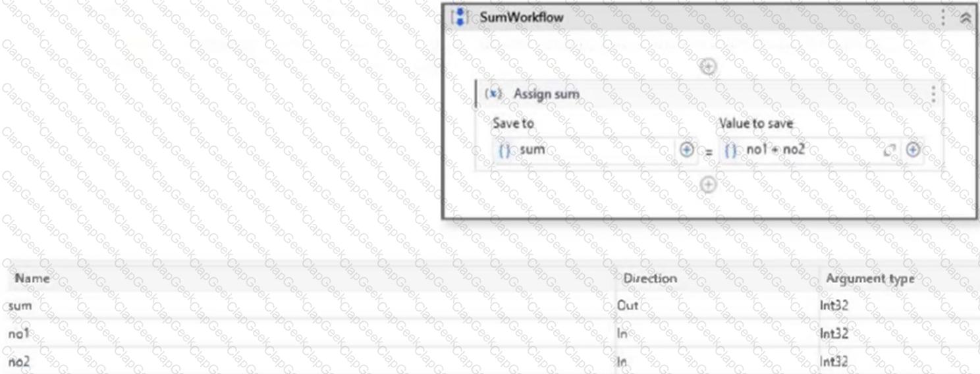Open expression editor for Value to save
This screenshot has height=374, width=980.
tap(890, 150)
